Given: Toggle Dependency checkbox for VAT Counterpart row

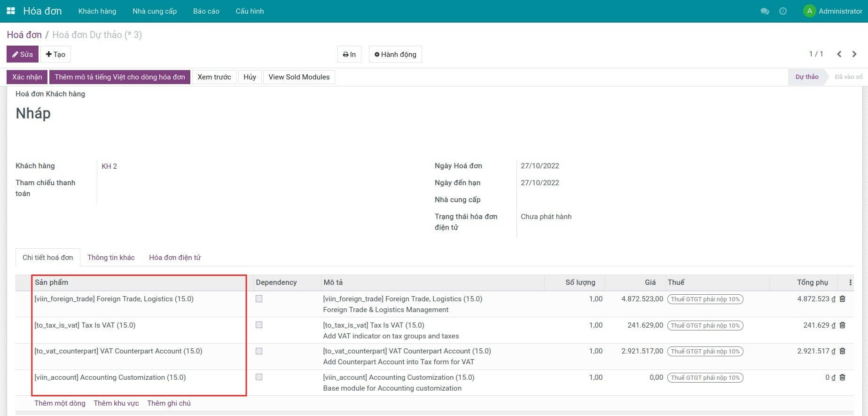Looking at the screenshot, I should [x=259, y=351].
